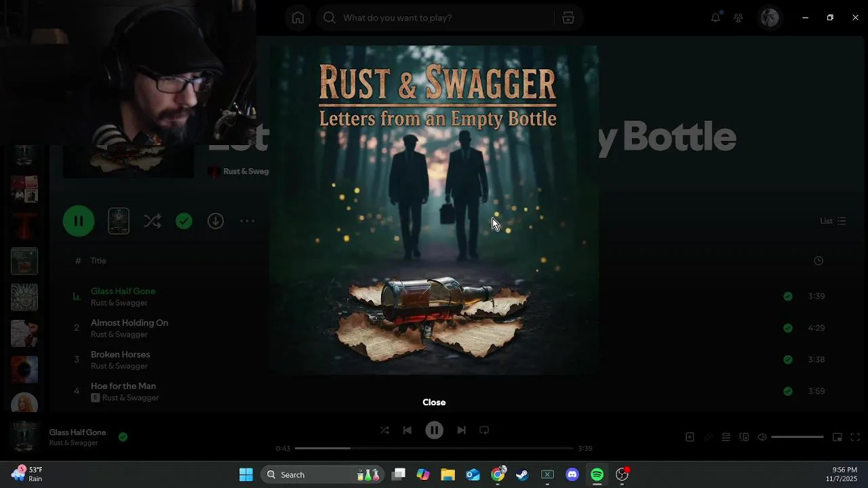
Task: Click now-playing song title 'Glass Half Gone' in player bar
Action: point(77,432)
